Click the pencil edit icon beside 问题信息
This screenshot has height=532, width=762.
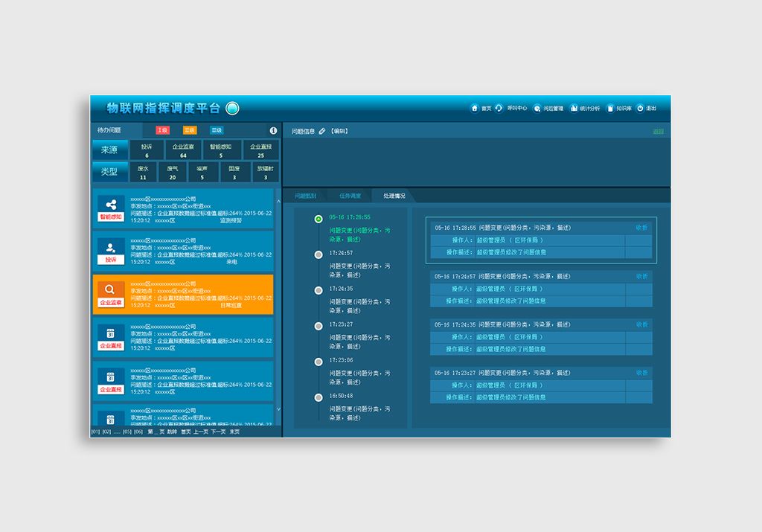321,131
